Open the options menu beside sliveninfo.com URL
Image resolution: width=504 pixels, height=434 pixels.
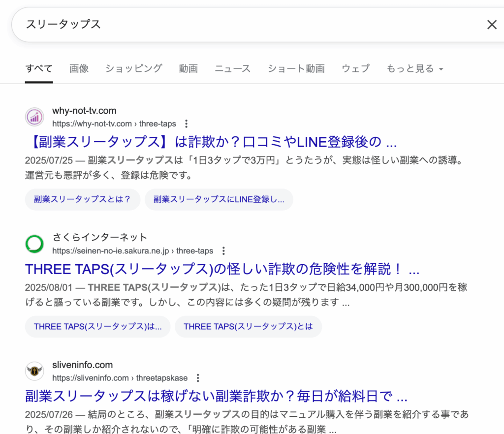pos(198,378)
